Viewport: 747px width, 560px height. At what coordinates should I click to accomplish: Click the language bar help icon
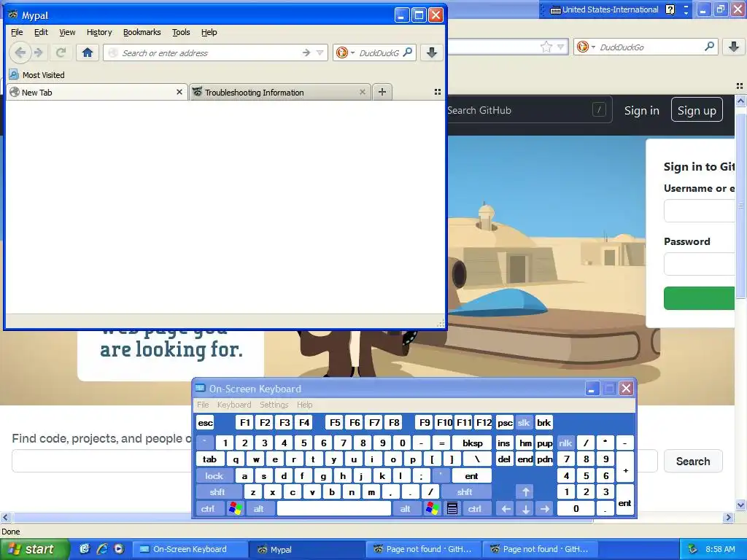(670, 9)
